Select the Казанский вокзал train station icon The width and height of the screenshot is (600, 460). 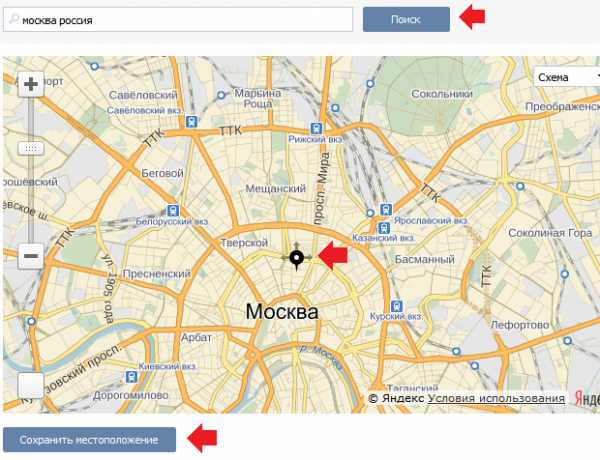tap(383, 228)
